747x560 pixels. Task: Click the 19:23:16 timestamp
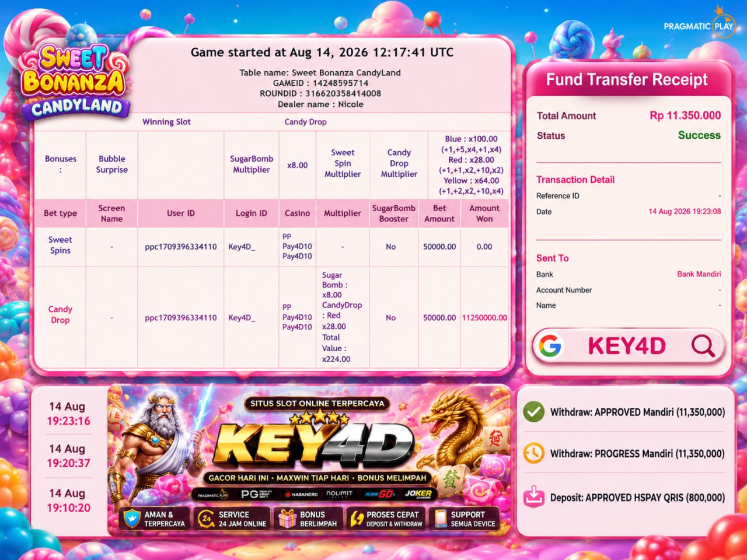(69, 421)
